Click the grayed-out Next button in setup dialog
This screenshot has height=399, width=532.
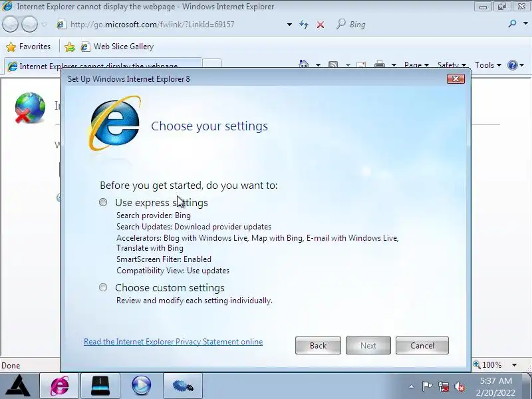pos(368,345)
